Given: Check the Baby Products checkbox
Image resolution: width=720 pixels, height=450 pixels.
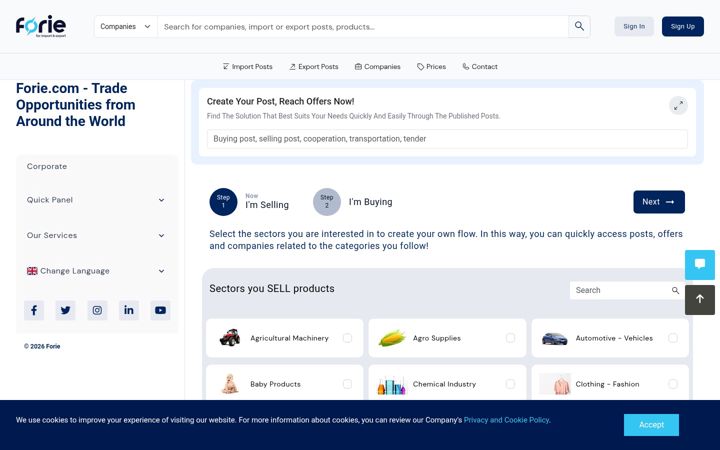Looking at the screenshot, I should [x=347, y=384].
